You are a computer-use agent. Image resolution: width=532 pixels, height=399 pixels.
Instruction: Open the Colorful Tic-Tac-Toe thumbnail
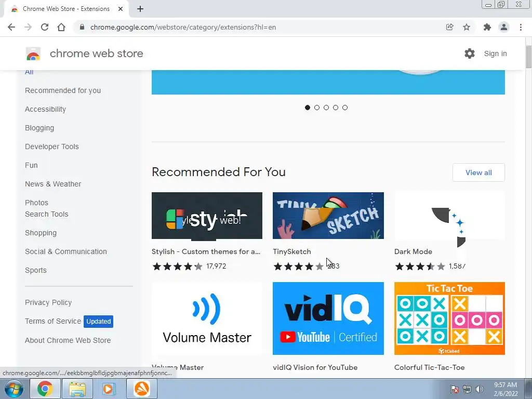tap(449, 318)
